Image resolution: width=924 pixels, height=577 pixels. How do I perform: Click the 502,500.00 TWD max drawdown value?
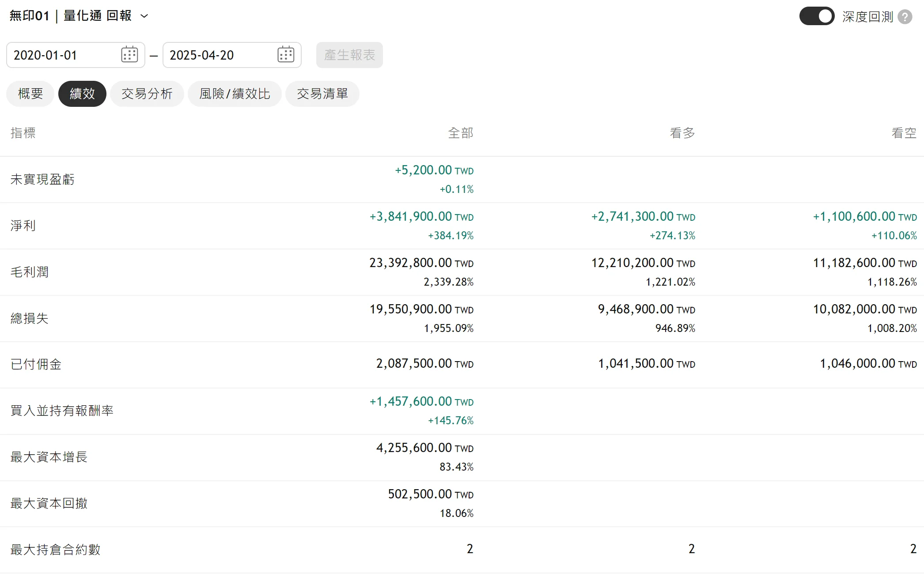[431, 494]
